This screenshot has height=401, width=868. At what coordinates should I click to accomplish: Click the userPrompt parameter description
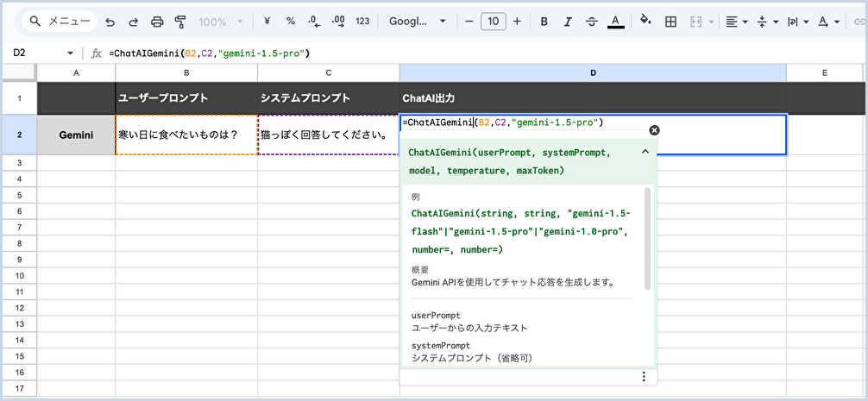(469, 328)
